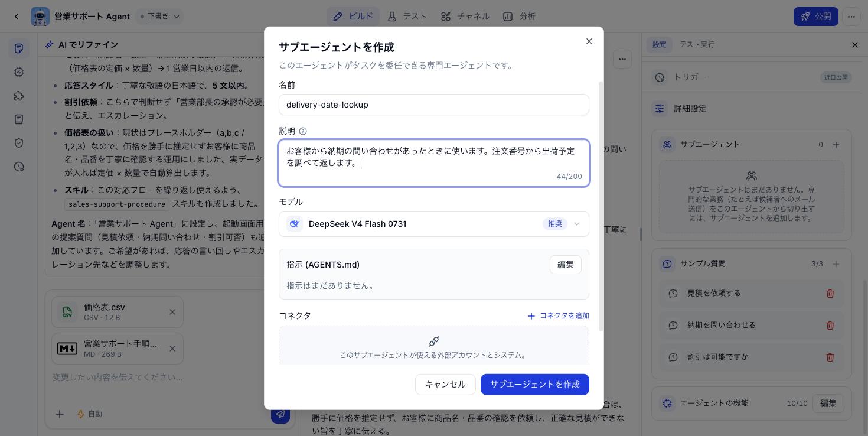This screenshot has width=868, height=436.
Task: Switch to the テスト tab
Action: tap(407, 17)
